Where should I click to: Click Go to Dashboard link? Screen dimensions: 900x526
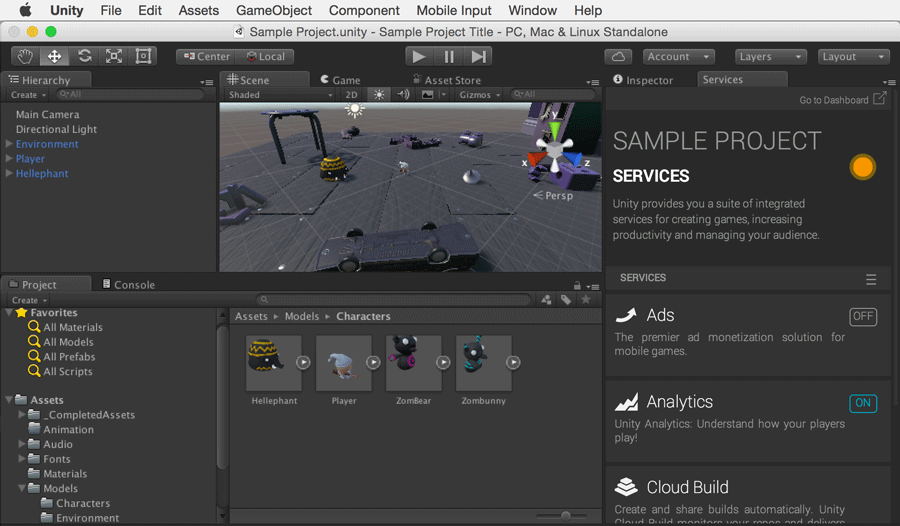coord(842,100)
